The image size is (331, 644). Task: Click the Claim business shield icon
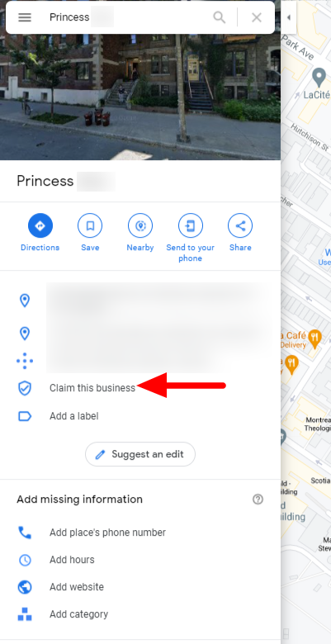[x=25, y=388]
